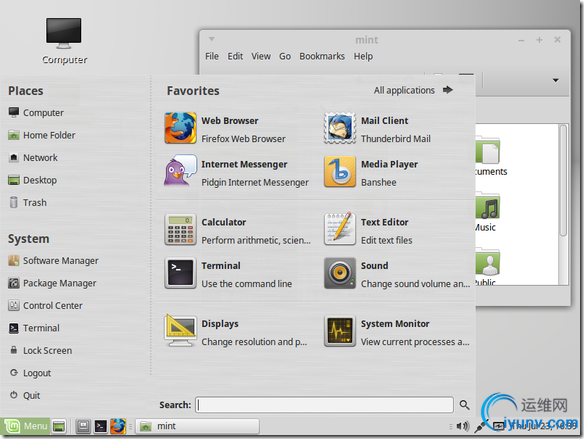Open Desktop in the Places list

[33, 180]
